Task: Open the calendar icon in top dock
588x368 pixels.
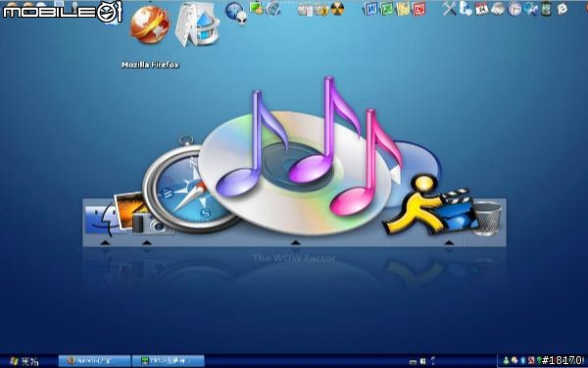Action: 482,8
